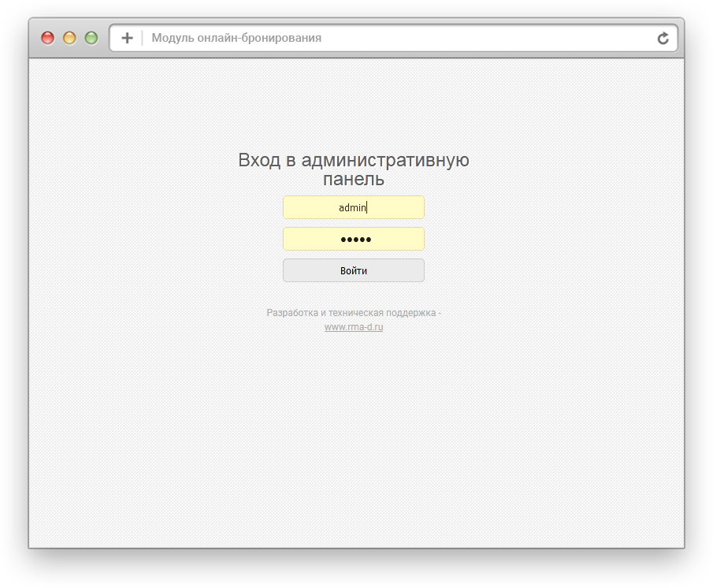Open the www.rma-d.ru link
The image size is (713, 588).
click(x=353, y=327)
